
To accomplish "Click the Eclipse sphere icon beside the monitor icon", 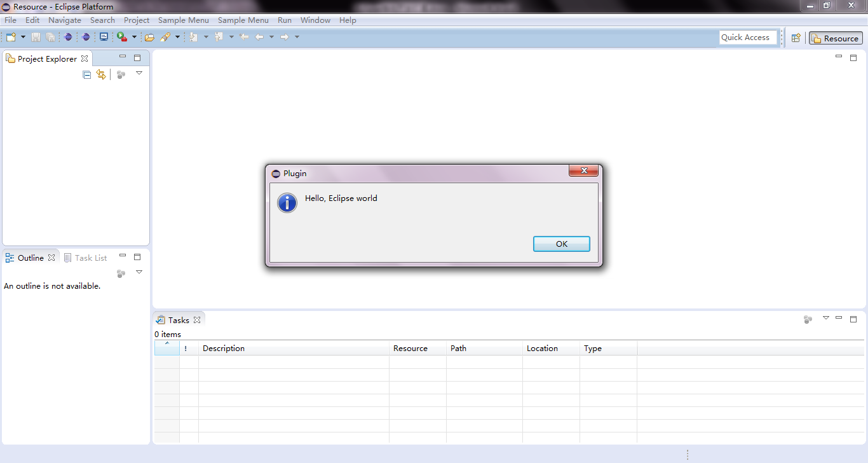I will click(86, 38).
